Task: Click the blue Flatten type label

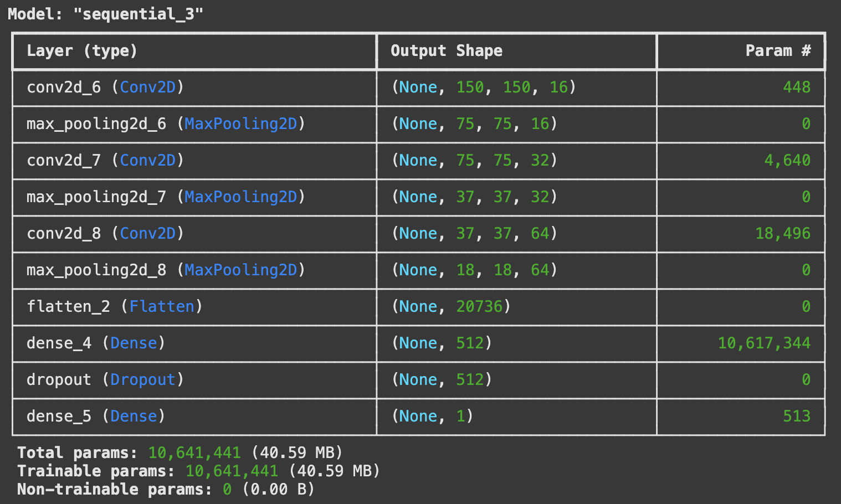Action: point(162,307)
